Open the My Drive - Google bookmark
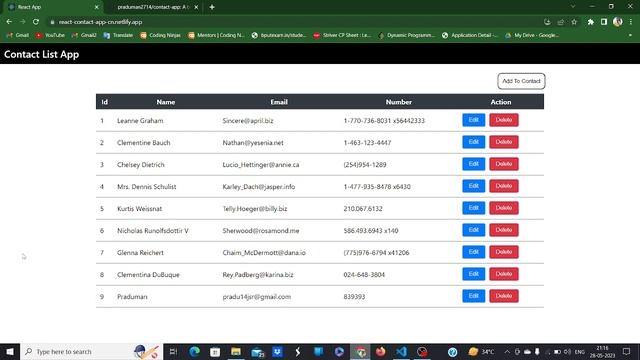 (532, 35)
